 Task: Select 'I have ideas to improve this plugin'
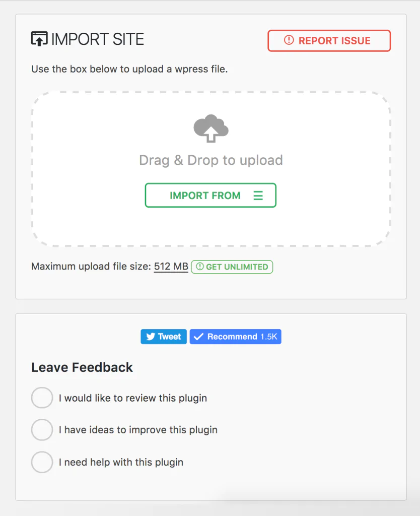coord(42,430)
